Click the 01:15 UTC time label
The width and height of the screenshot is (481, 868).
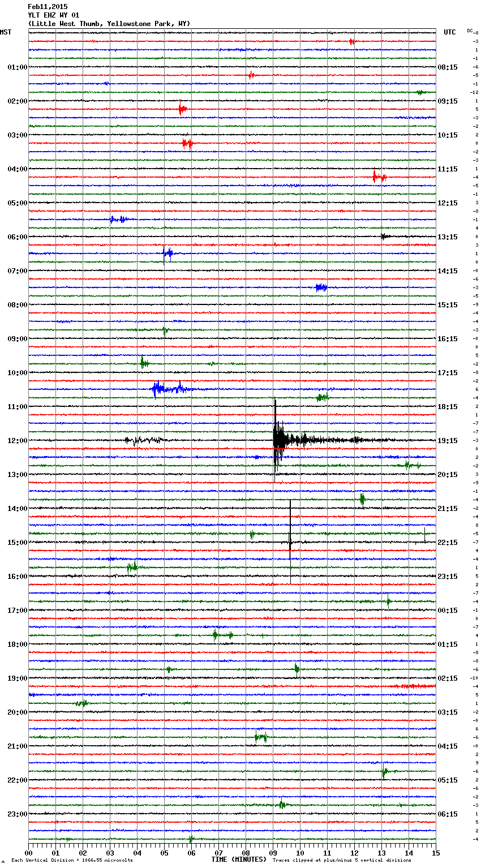click(448, 644)
